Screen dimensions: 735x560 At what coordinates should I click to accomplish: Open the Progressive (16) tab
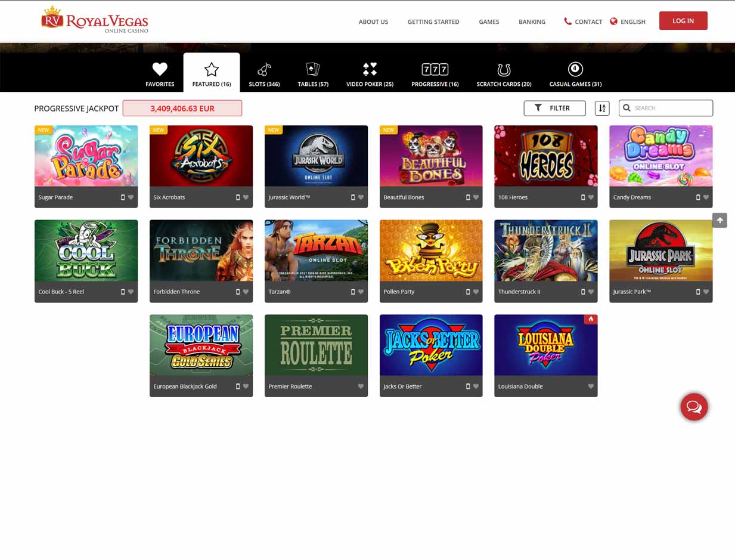pos(435,73)
